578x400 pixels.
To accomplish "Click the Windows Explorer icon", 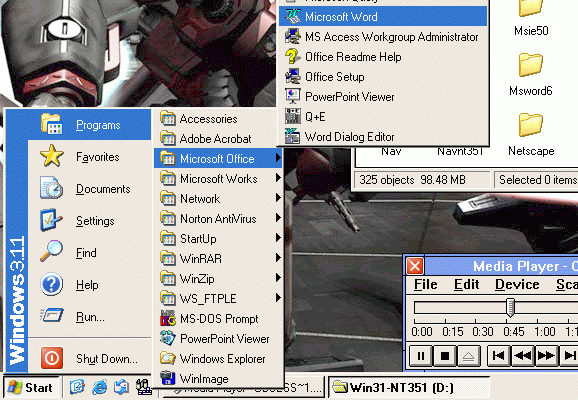I will click(x=168, y=358).
